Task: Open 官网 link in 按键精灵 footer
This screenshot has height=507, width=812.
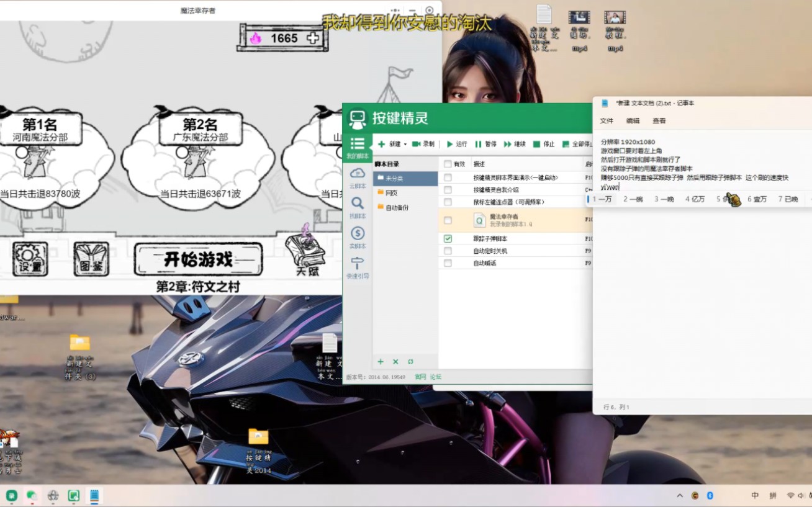Action: 420,377
